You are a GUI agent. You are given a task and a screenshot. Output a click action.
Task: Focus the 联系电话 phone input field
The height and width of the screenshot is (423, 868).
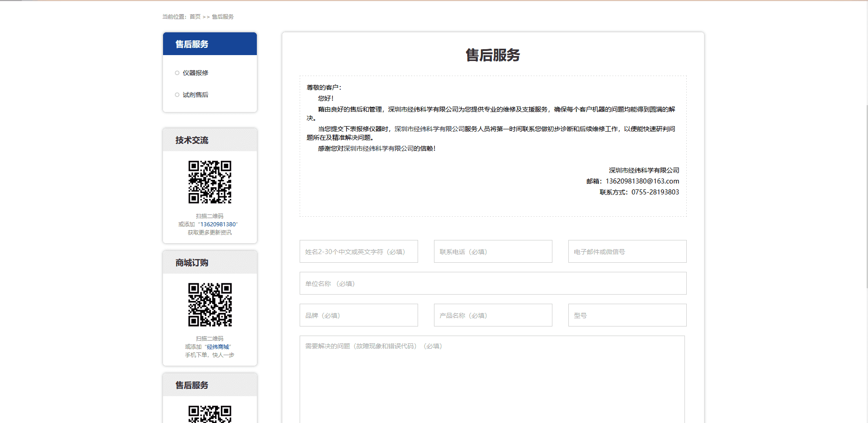point(493,251)
